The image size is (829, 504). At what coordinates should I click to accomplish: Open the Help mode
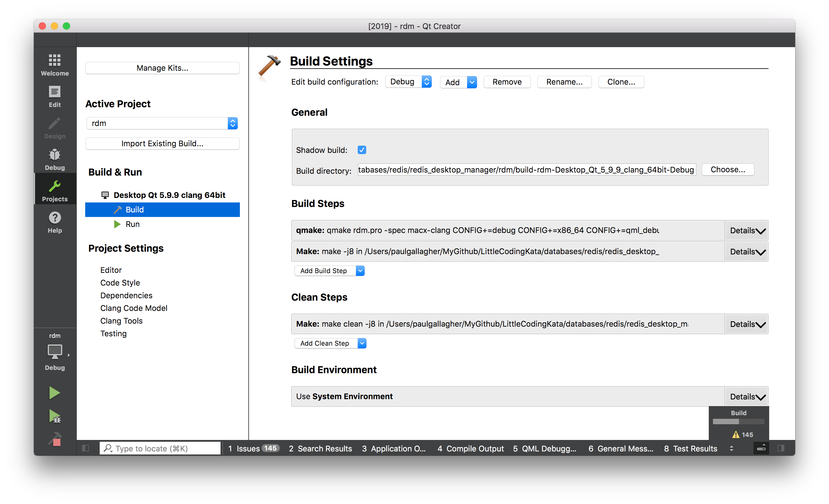(54, 222)
